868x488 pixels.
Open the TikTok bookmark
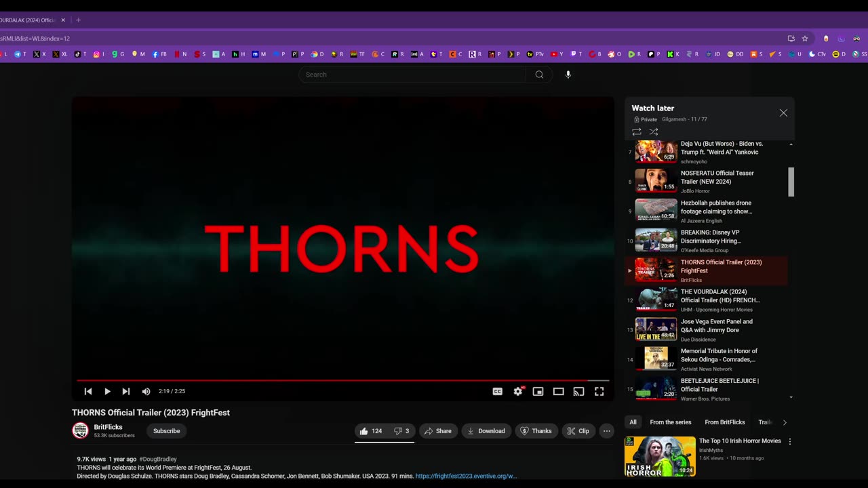(79, 54)
